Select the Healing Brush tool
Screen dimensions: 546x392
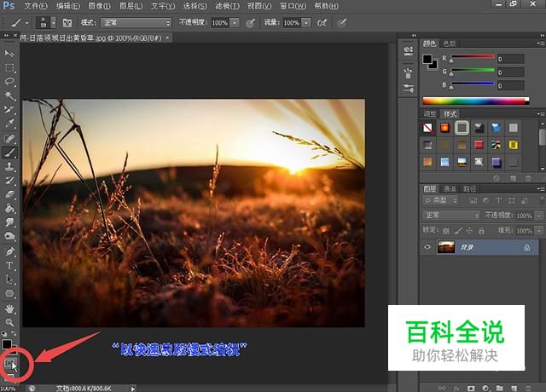click(x=9, y=138)
